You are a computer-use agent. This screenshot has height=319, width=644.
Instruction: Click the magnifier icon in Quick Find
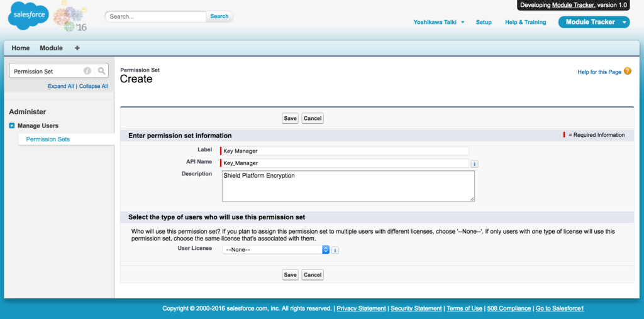click(101, 71)
